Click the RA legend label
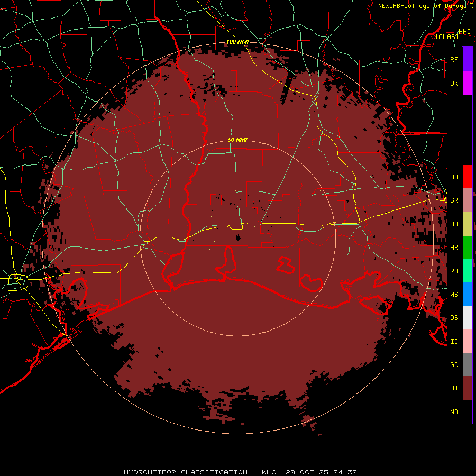The width and height of the screenshot is (476, 476). 454,271
